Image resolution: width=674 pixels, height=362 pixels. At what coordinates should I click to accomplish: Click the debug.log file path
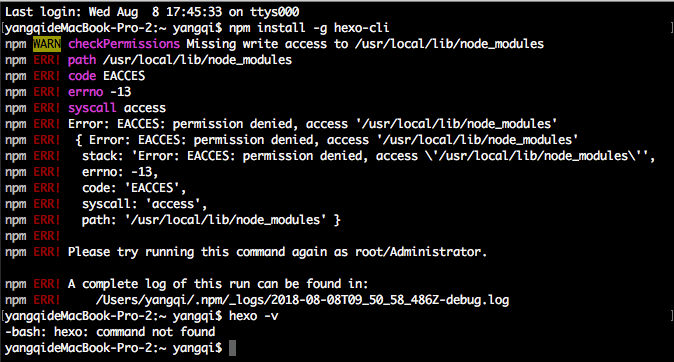302,300
